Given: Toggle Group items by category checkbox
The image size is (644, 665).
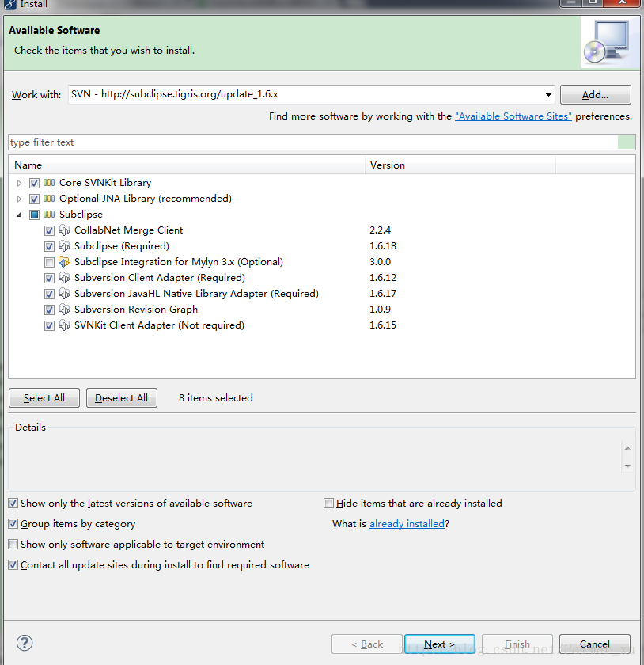Looking at the screenshot, I should (13, 524).
